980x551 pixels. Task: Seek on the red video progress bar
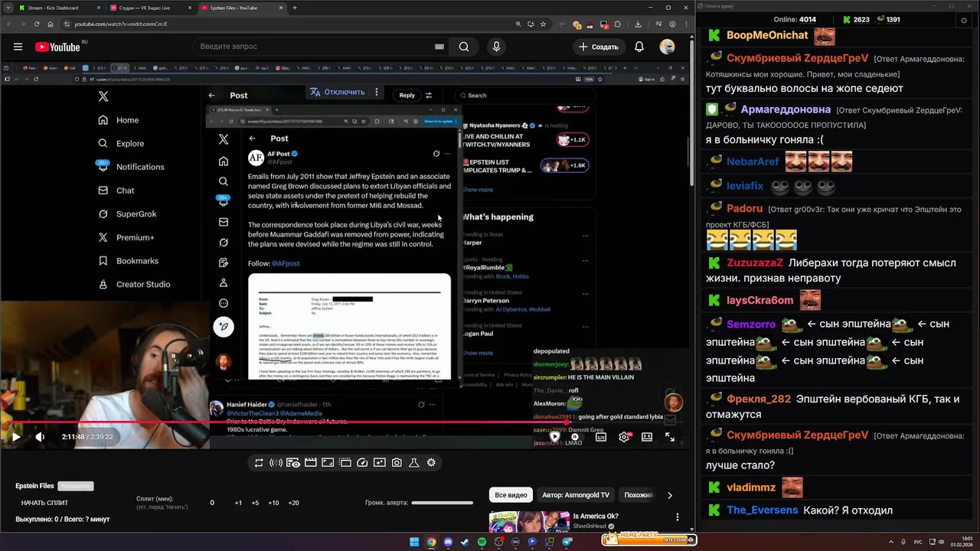[344, 422]
